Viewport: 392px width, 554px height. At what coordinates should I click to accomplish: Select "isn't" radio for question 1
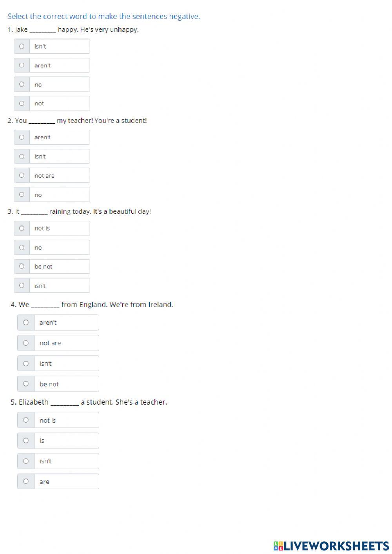coord(22,46)
